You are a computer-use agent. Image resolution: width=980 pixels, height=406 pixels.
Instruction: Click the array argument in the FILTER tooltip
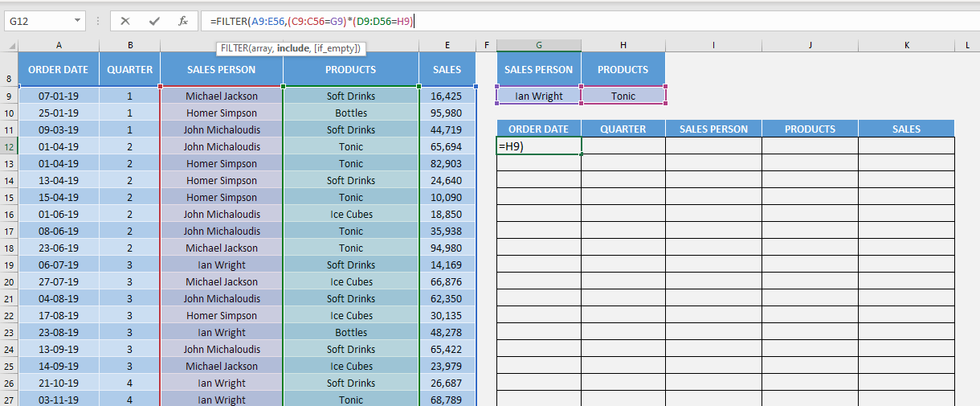(x=261, y=48)
